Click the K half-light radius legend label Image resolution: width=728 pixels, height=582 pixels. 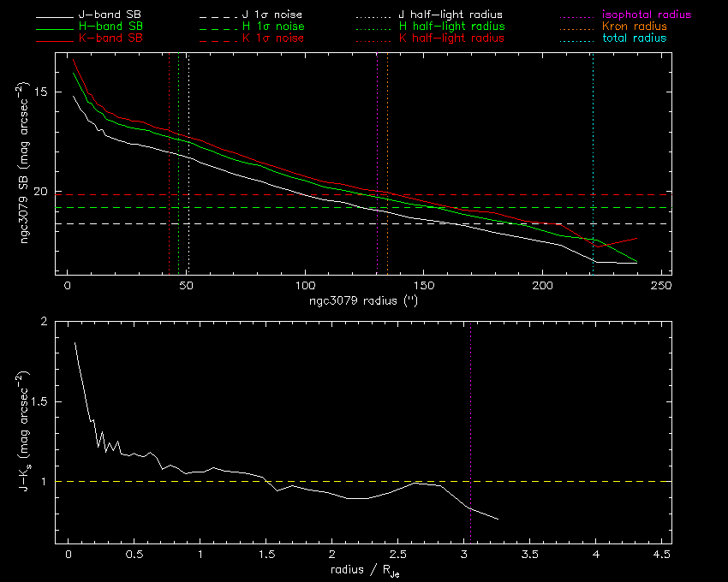pos(451,39)
